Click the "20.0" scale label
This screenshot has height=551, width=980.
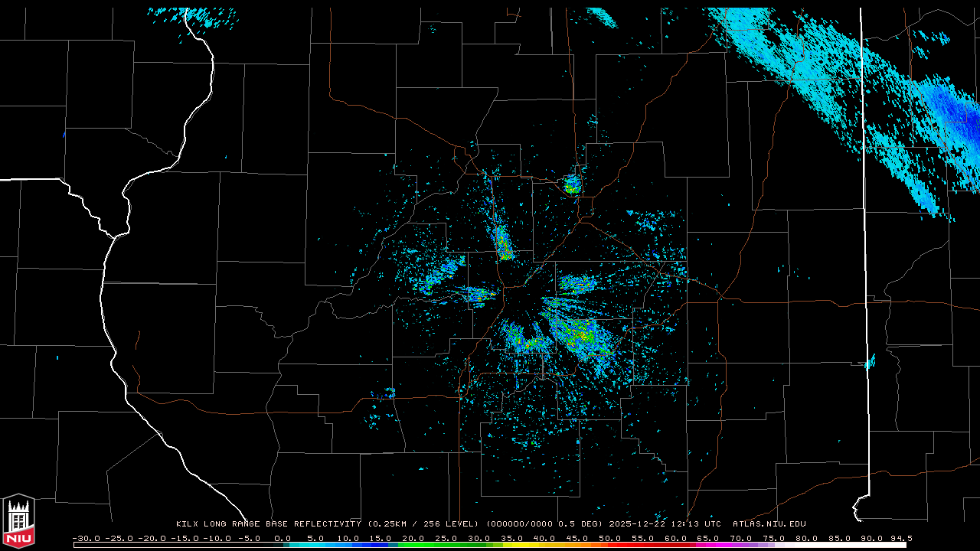pyautogui.click(x=413, y=538)
